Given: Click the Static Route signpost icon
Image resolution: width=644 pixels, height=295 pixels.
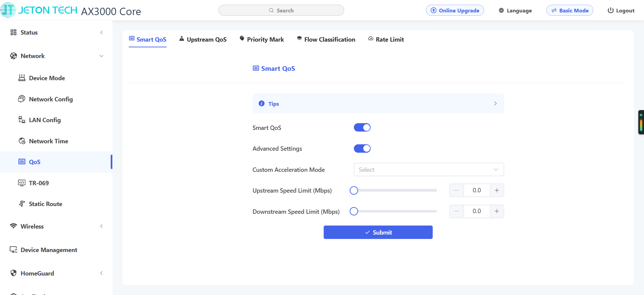Looking at the screenshot, I should (x=22, y=204).
